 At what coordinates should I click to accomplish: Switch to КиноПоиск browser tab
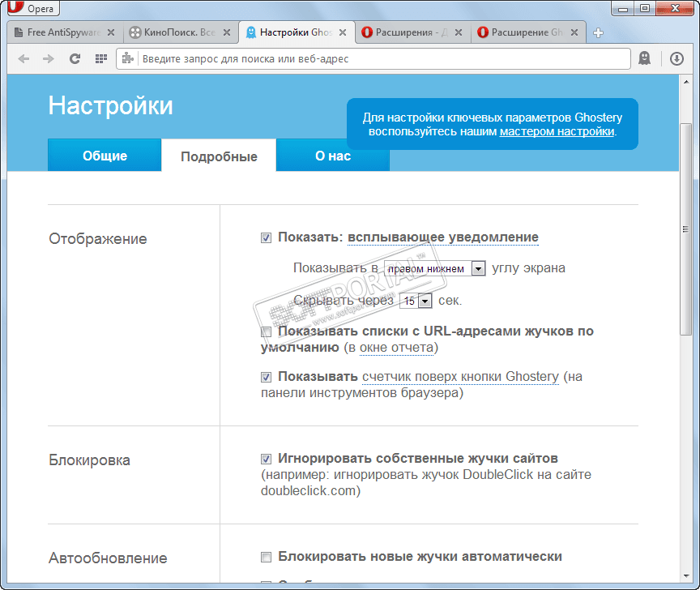pyautogui.click(x=180, y=32)
